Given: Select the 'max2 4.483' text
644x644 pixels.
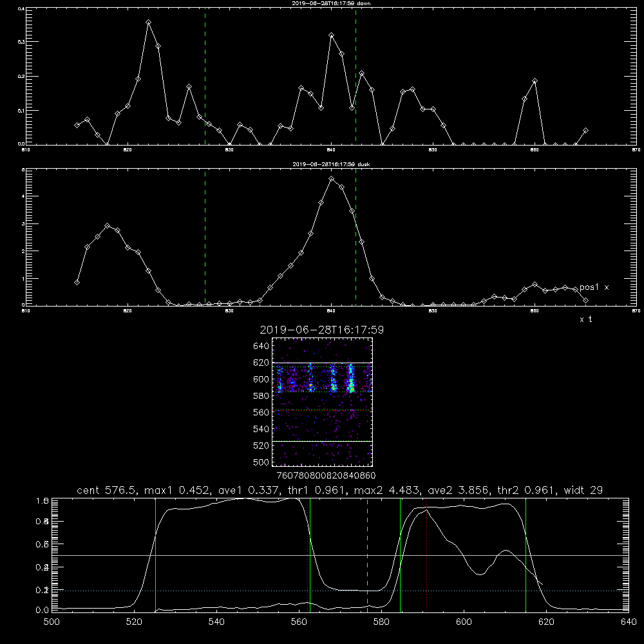Looking at the screenshot, I should pos(386,490).
